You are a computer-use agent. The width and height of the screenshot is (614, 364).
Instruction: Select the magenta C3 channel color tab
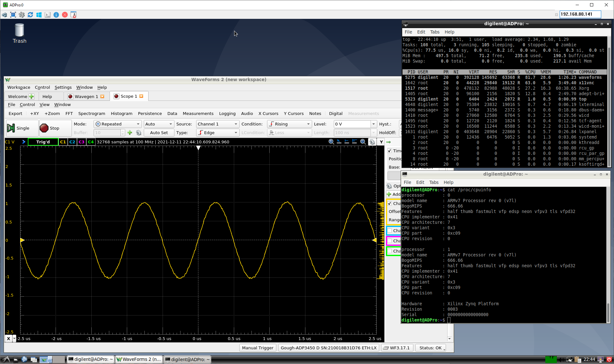(x=81, y=142)
